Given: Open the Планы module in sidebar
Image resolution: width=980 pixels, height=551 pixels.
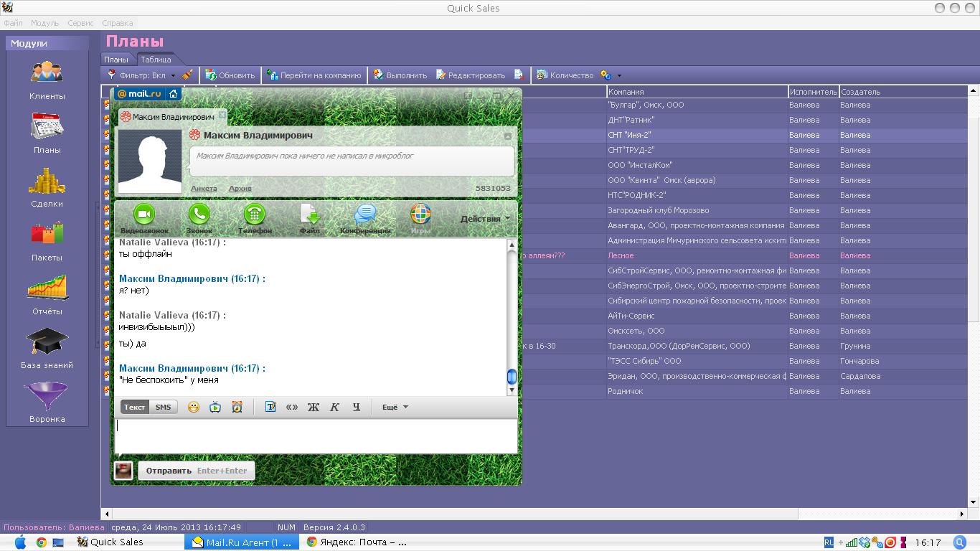Looking at the screenshot, I should (x=47, y=134).
